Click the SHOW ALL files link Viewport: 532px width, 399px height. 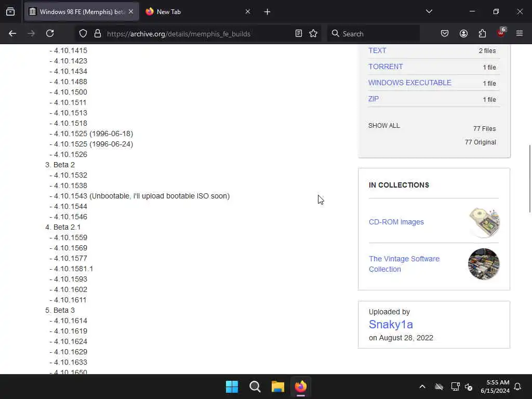tap(384, 126)
